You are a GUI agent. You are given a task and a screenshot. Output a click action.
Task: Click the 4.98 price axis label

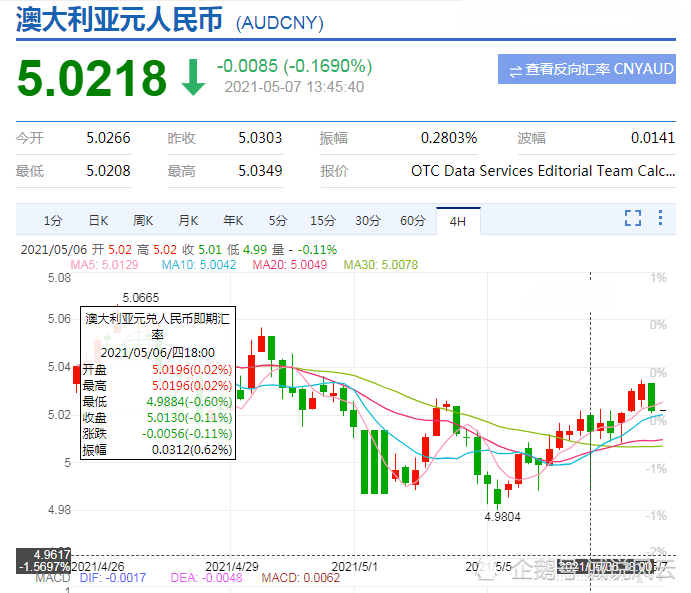59,510
